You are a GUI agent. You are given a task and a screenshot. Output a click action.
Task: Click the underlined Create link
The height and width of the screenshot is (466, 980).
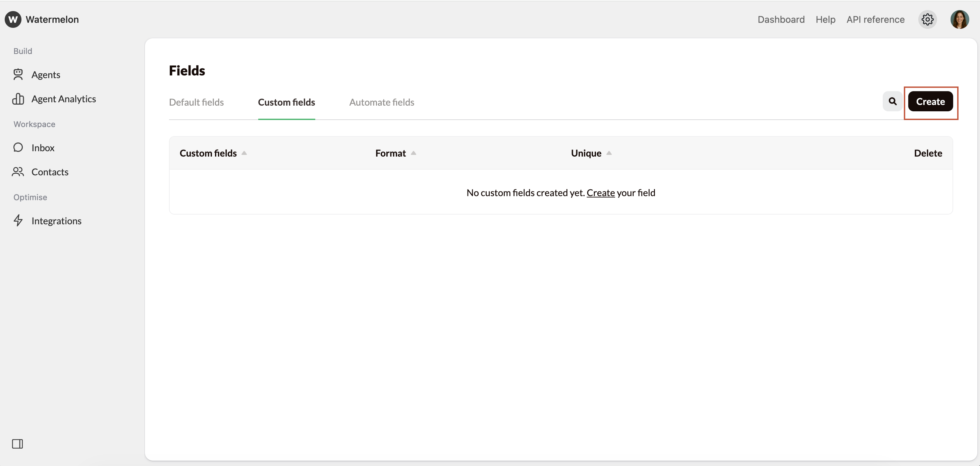pyautogui.click(x=601, y=193)
